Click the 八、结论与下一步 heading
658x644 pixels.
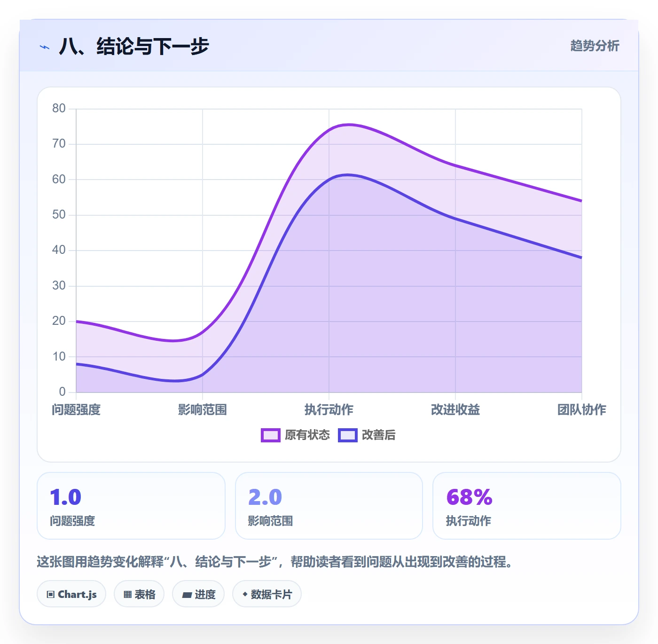(x=133, y=47)
